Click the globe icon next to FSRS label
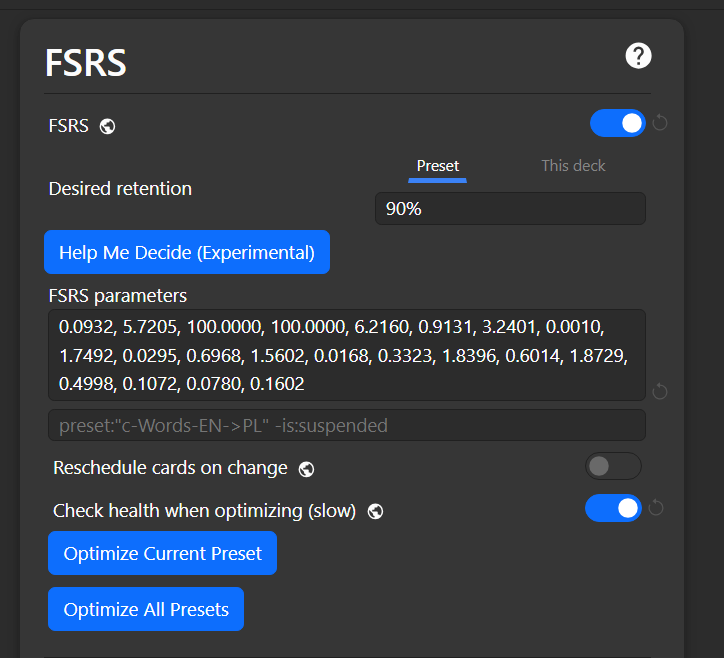This screenshot has width=724, height=658. click(x=108, y=126)
